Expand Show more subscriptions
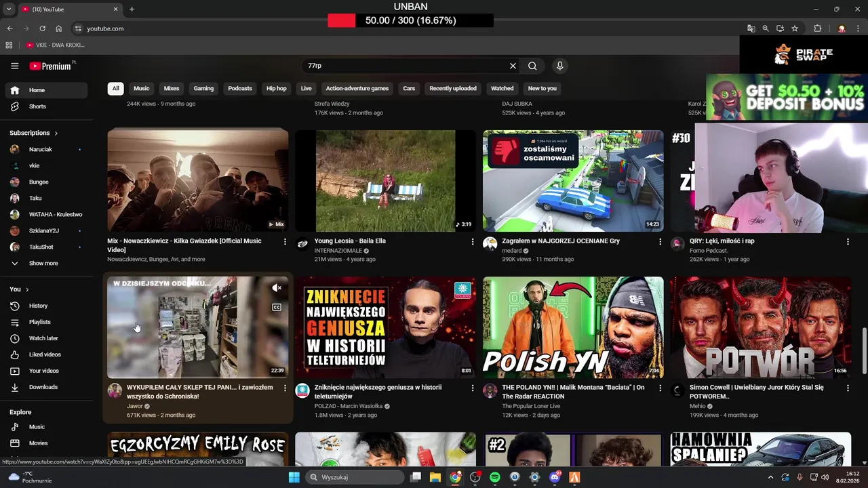The width and height of the screenshot is (868, 488). coord(46,263)
